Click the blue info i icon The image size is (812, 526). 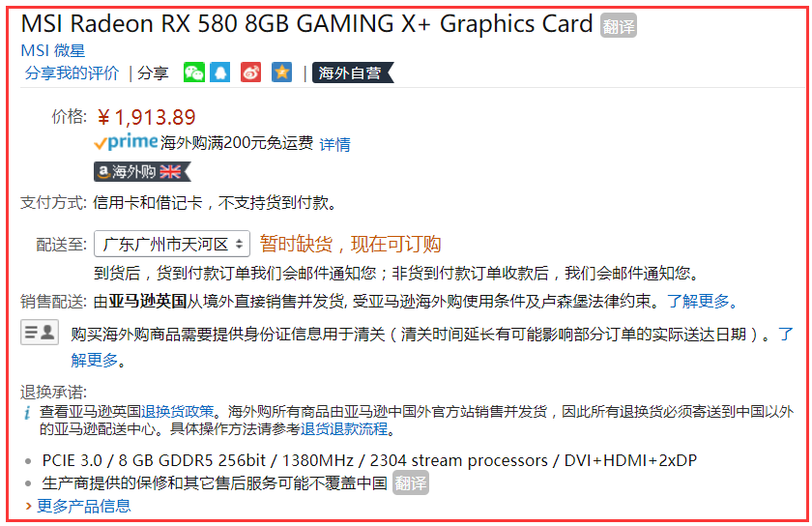pyautogui.click(x=27, y=413)
